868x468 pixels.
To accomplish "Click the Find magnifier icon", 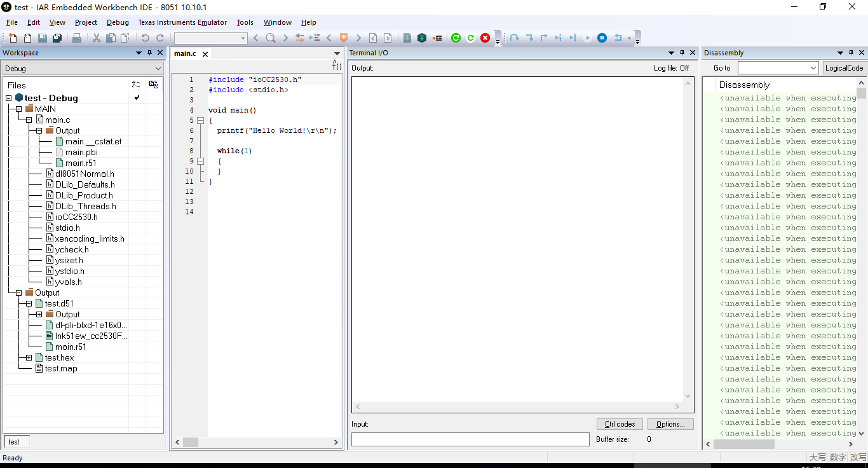I will [x=270, y=38].
